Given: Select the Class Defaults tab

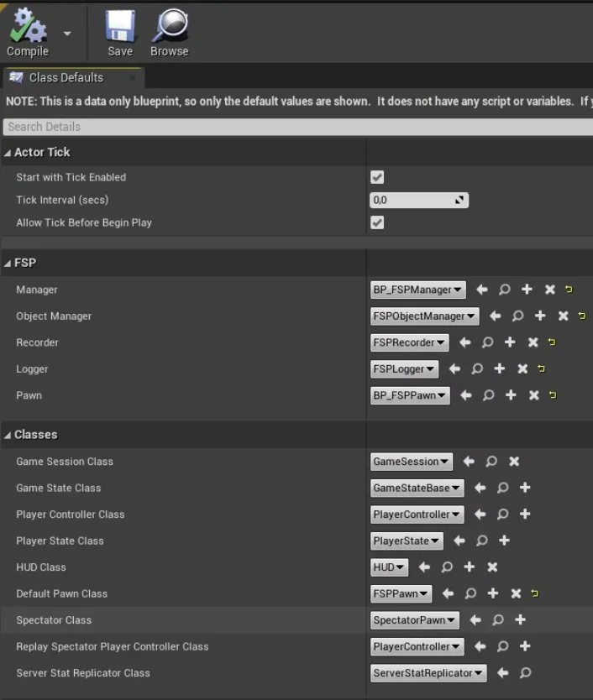Looking at the screenshot, I should click(66, 77).
